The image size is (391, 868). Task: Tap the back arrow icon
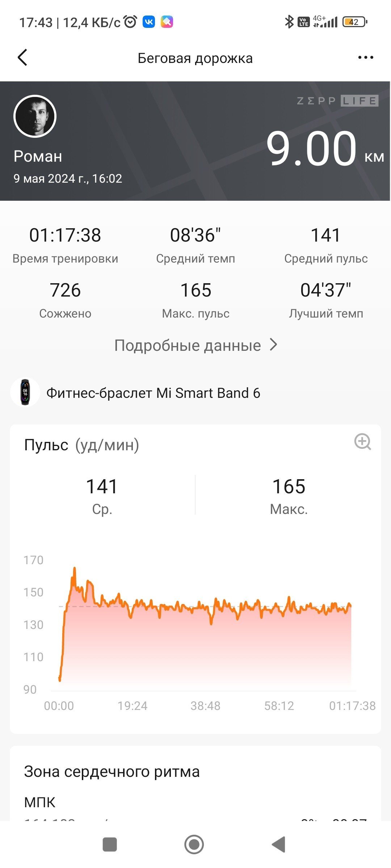click(x=22, y=58)
